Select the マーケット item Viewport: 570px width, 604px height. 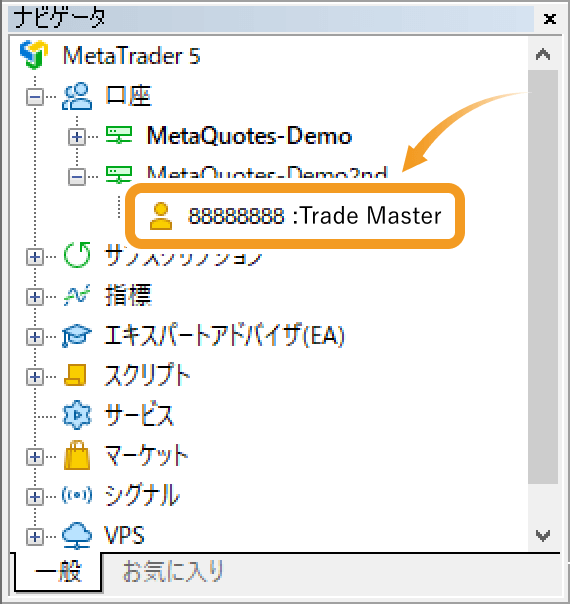click(146, 455)
